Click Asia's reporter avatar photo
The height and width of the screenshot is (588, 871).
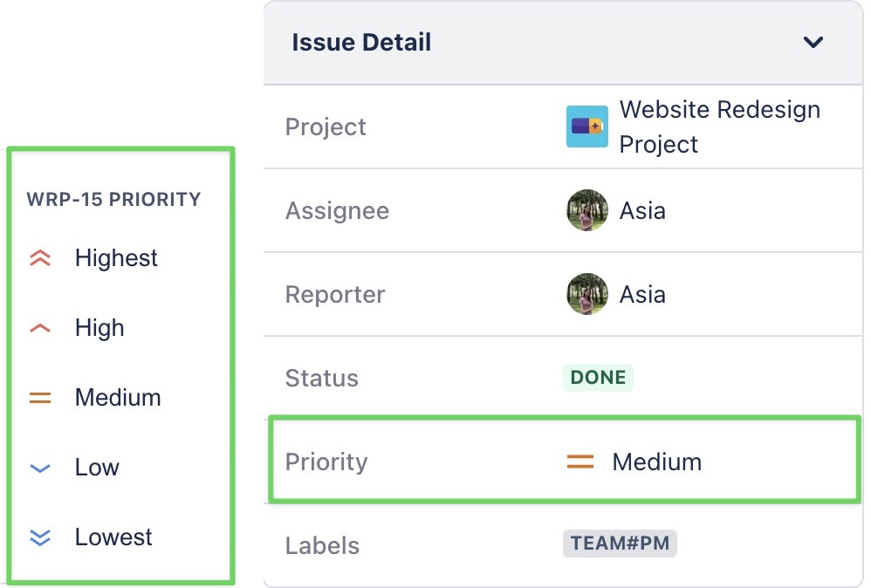(586, 294)
